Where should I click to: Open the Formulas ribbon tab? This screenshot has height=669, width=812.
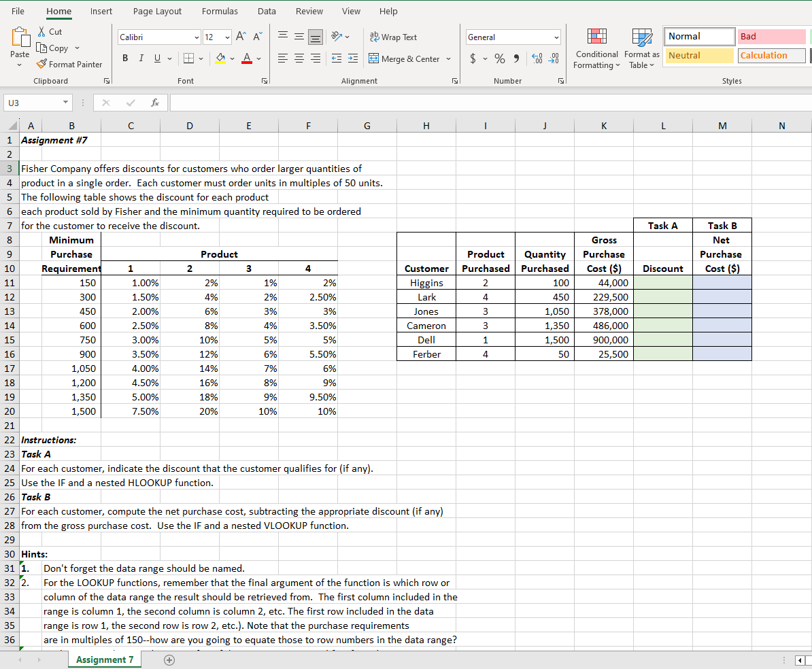[220, 12]
